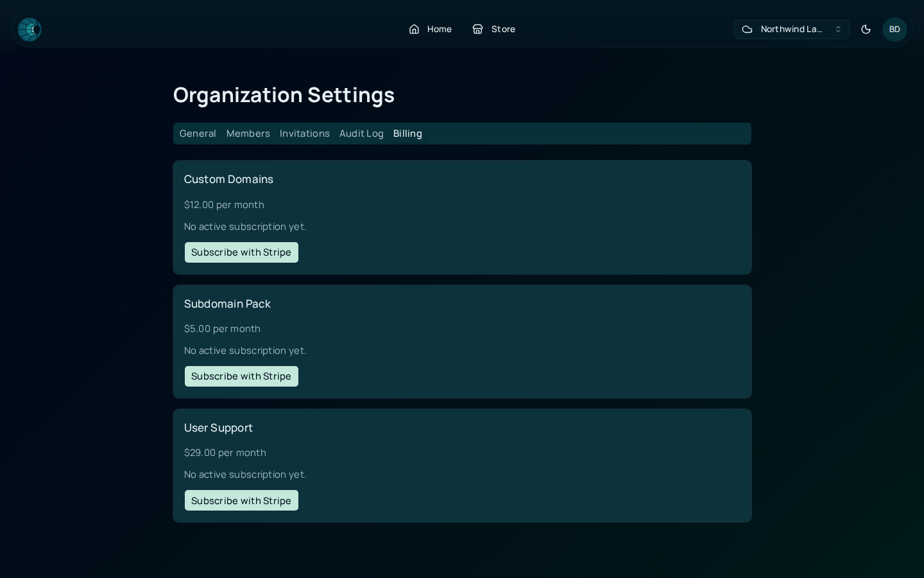Click the Subdomain Pack card title
Screen dimensions: 924x578
(x=227, y=304)
